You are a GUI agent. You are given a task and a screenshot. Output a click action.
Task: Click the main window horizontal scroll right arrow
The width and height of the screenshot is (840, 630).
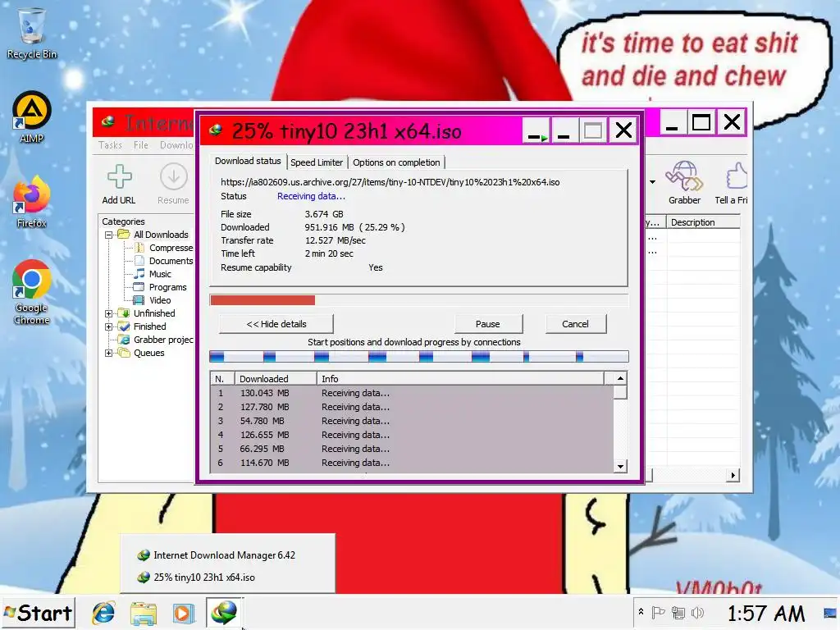(733, 475)
